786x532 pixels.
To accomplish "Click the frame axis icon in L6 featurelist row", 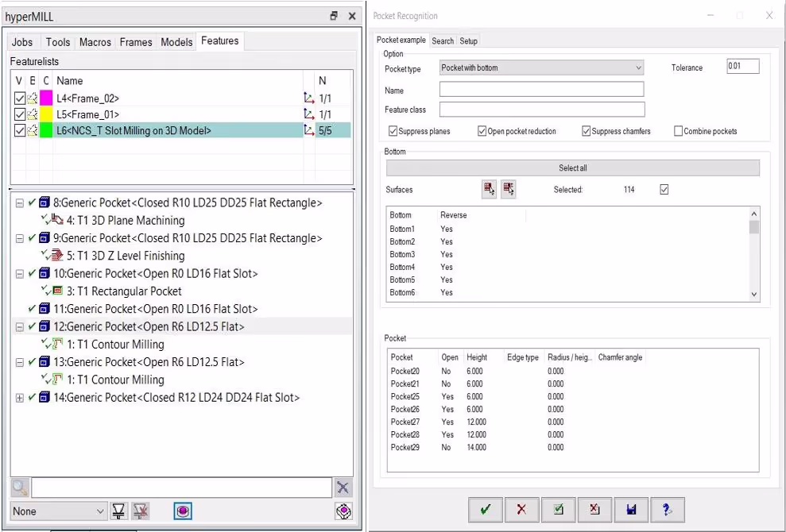I will (x=309, y=130).
